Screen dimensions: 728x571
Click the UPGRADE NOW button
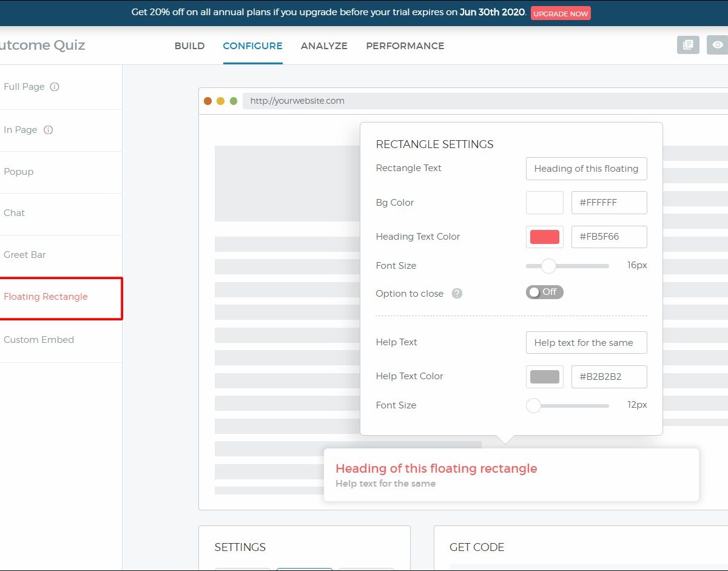[x=560, y=13]
